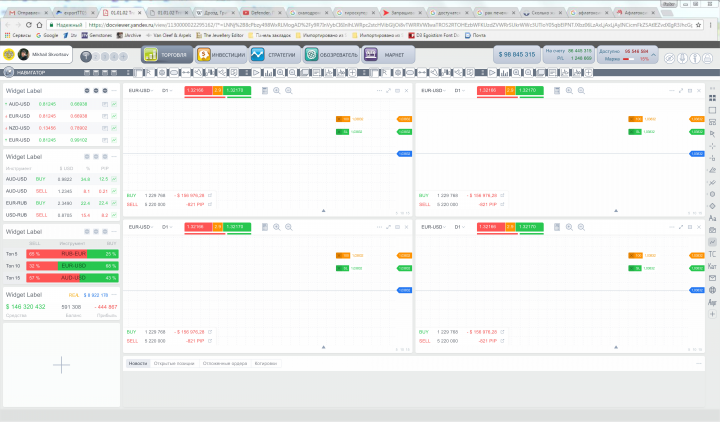Zoom in on the top-left chart

276,91
